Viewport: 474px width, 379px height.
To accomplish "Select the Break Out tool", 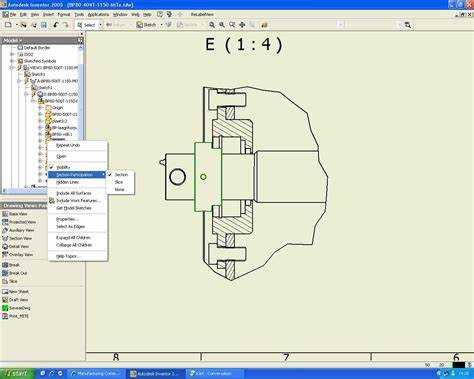I will tap(14, 273).
